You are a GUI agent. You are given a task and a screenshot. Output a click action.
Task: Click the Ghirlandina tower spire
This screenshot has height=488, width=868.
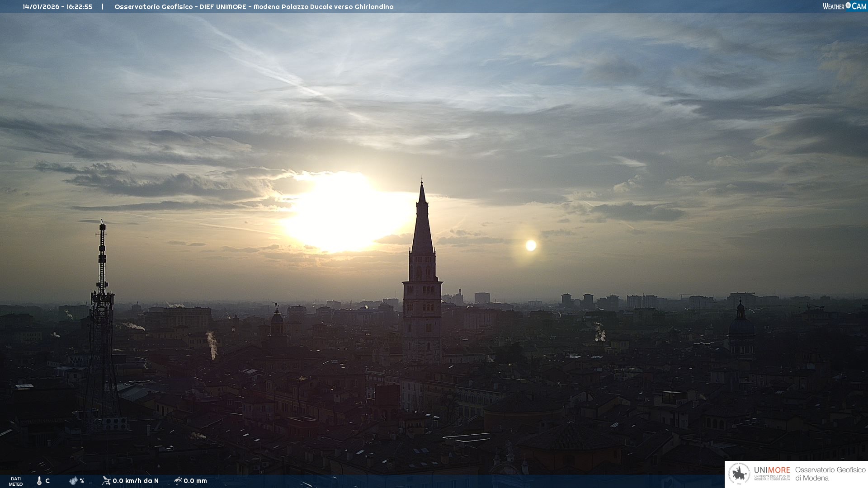[x=422, y=226]
